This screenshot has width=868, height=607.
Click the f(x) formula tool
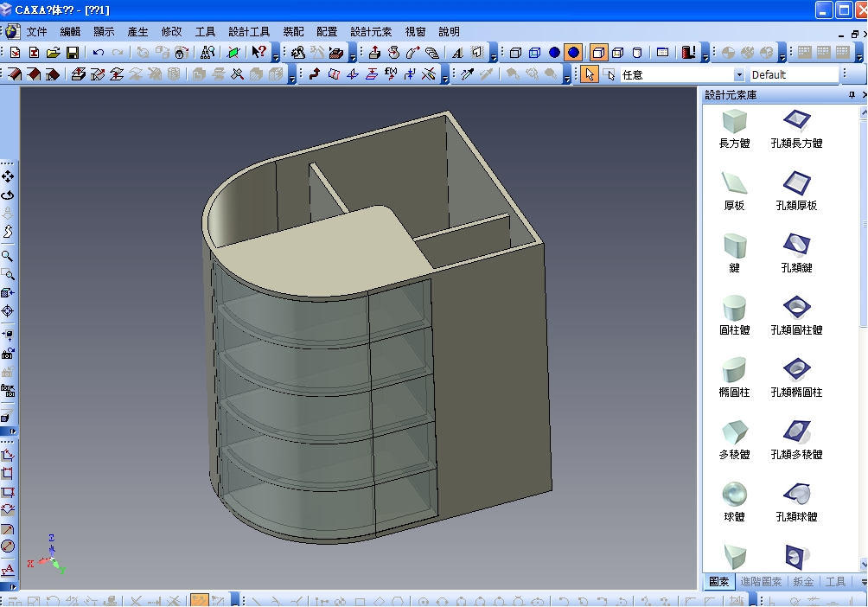pyautogui.click(x=391, y=74)
